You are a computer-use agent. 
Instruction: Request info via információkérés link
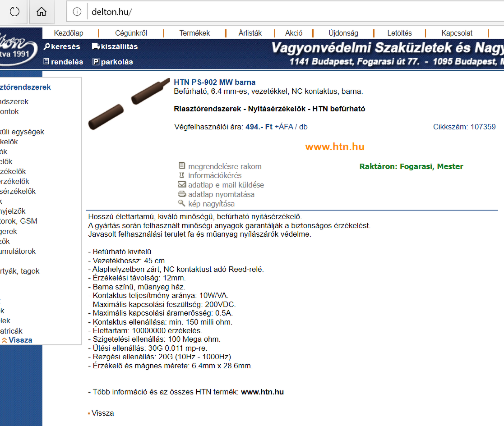pos(215,175)
